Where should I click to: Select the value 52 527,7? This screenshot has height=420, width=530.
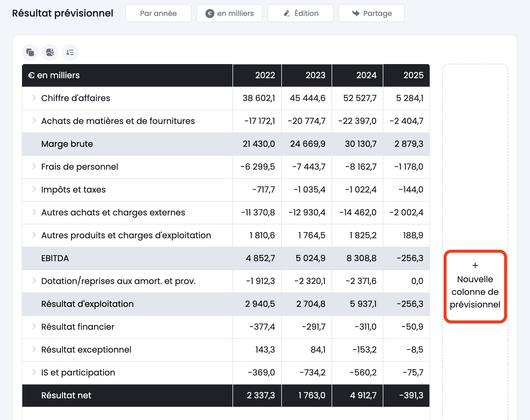pos(360,98)
